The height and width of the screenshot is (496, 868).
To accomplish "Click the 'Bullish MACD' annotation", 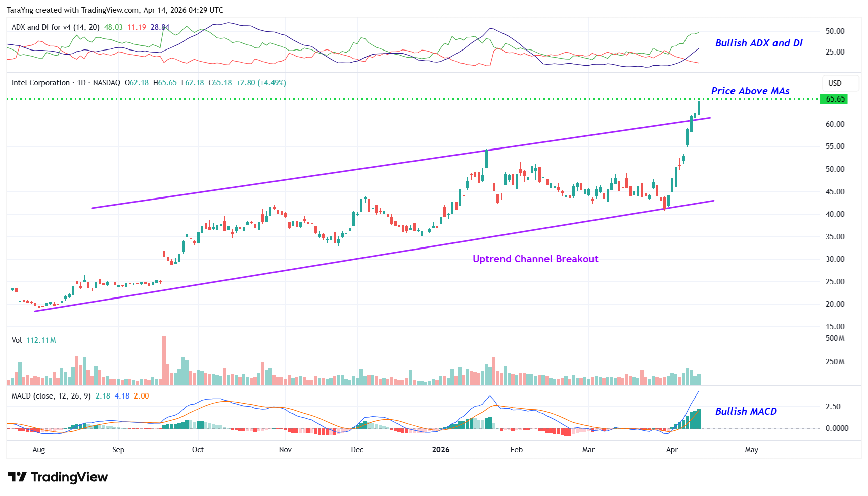I will point(746,412).
